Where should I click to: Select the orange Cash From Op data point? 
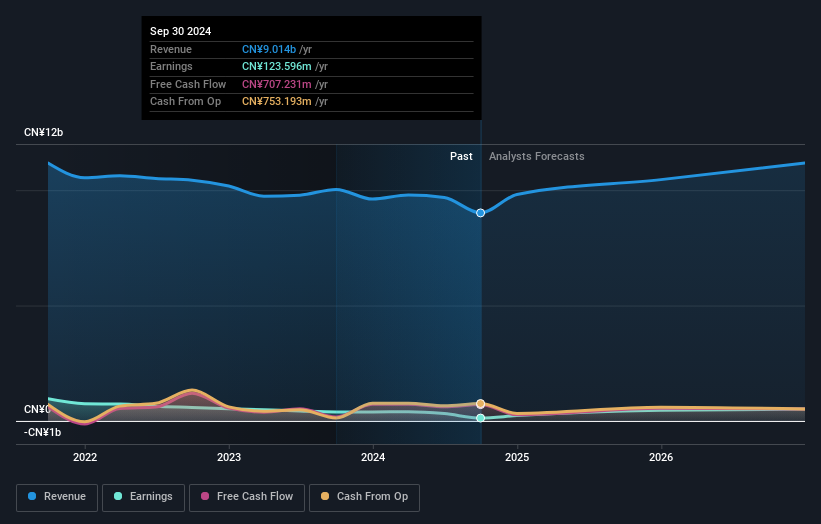[480, 404]
